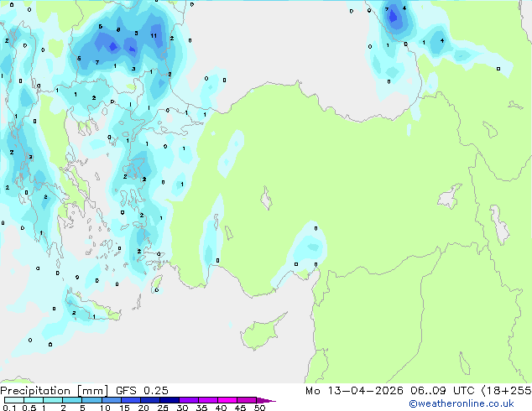
Task: Select the 1–2 mm legend swatch
Action: tap(53, 400)
